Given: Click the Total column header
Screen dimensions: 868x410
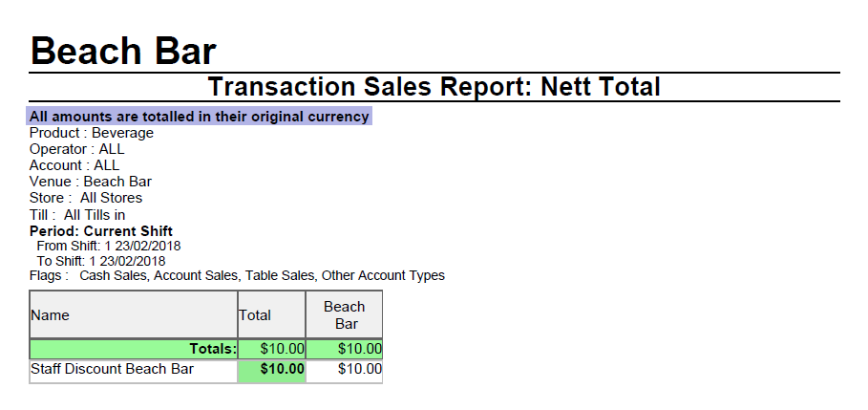Looking at the screenshot, I should pos(255,314).
